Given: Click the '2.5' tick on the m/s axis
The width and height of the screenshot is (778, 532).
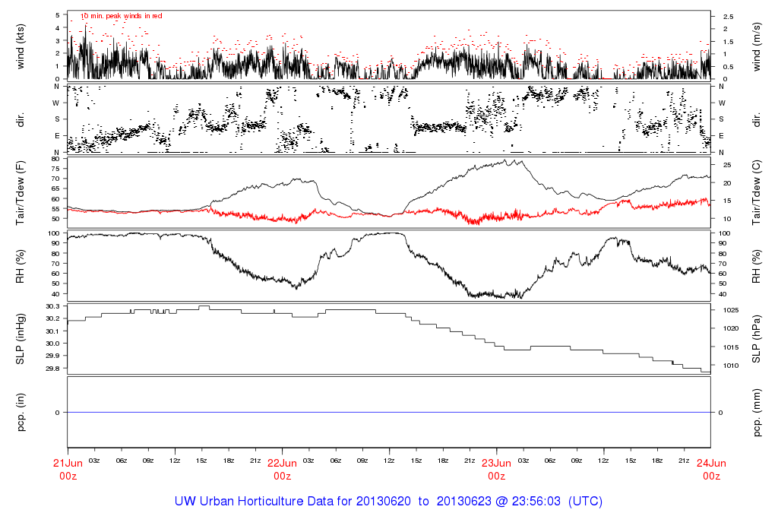Looking at the screenshot, I should pyautogui.click(x=729, y=17).
